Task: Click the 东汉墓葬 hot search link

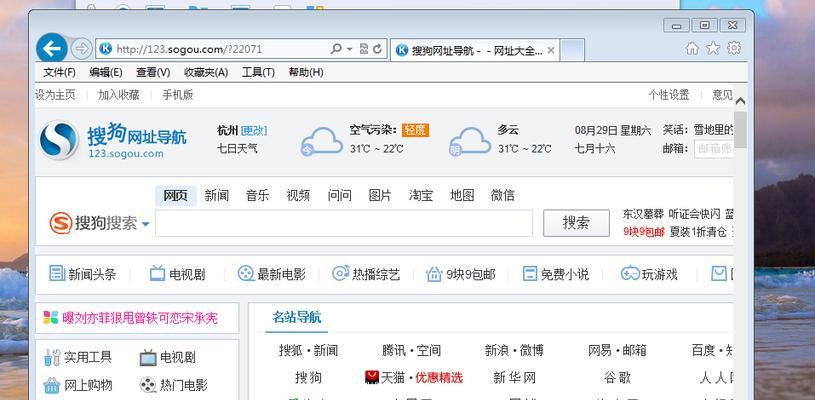Action: point(643,214)
